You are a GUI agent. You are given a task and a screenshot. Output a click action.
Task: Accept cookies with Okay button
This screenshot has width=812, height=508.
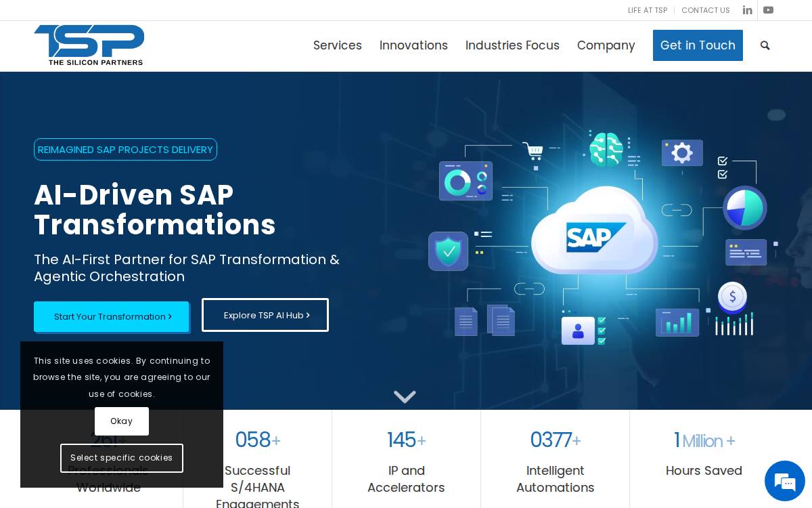pyautogui.click(x=122, y=421)
